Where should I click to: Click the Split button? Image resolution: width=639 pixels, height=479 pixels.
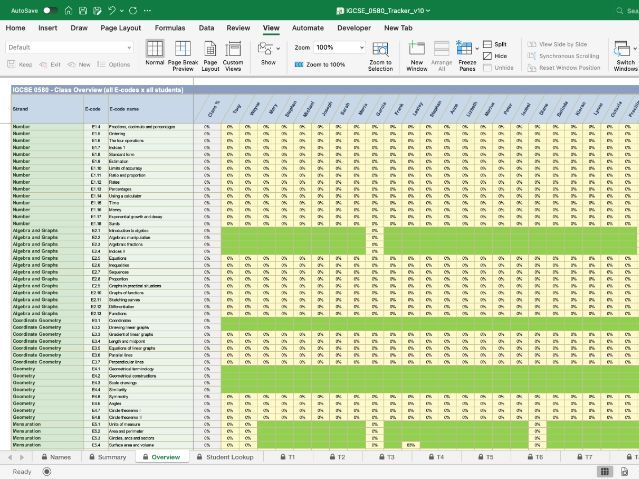pos(495,44)
